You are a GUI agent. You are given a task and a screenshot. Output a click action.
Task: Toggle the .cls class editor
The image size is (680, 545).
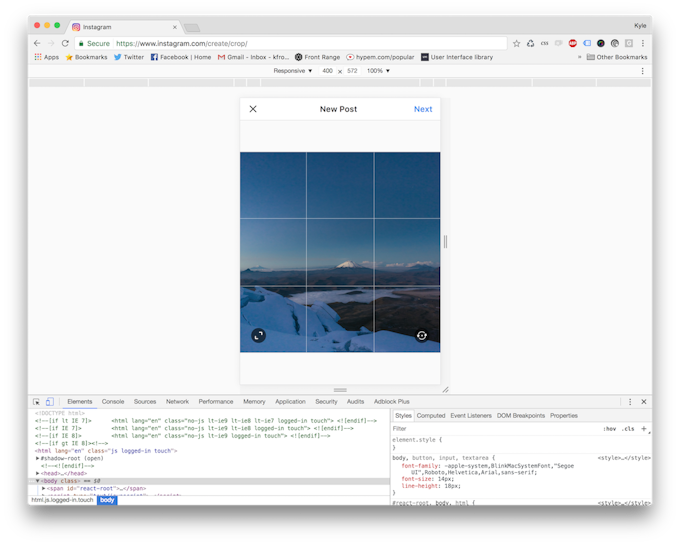(628, 428)
